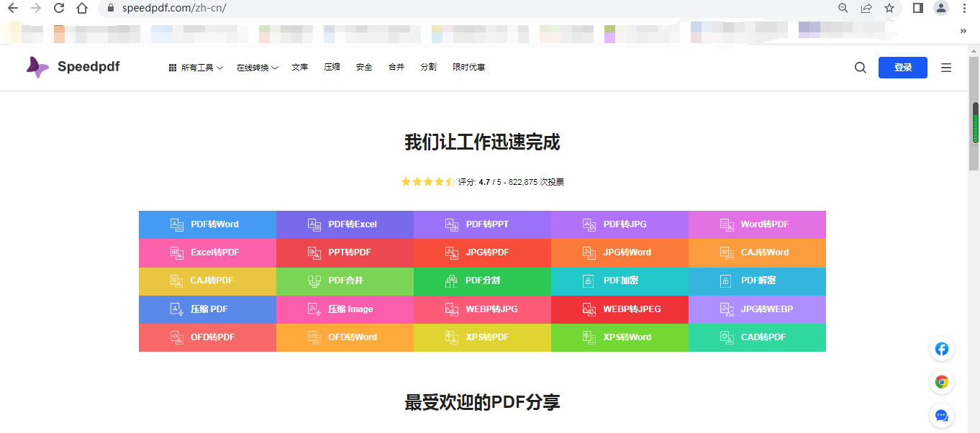The height and width of the screenshot is (433, 980).
Task: Bookmark this page with star icon
Action: (889, 8)
